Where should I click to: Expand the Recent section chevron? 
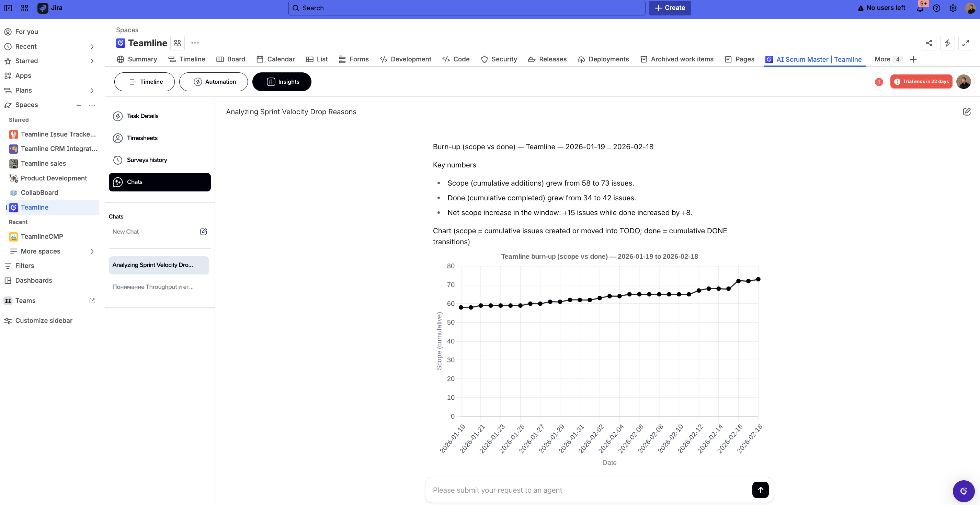[92, 46]
